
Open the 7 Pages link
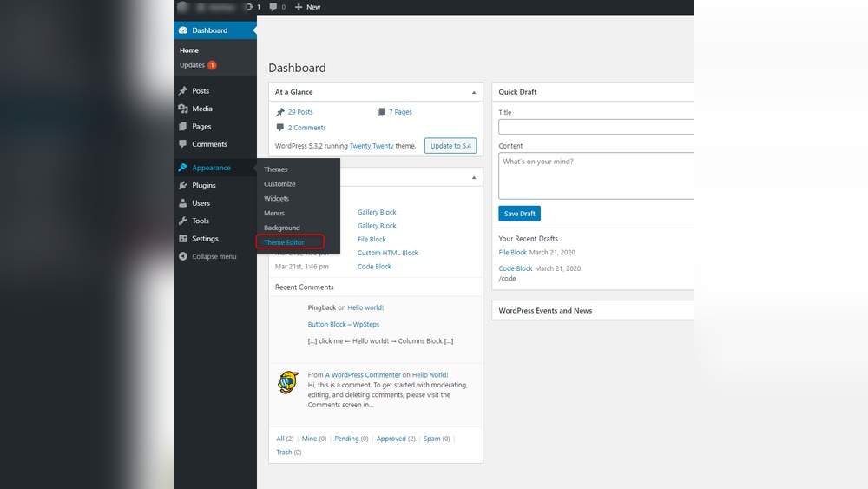point(400,112)
